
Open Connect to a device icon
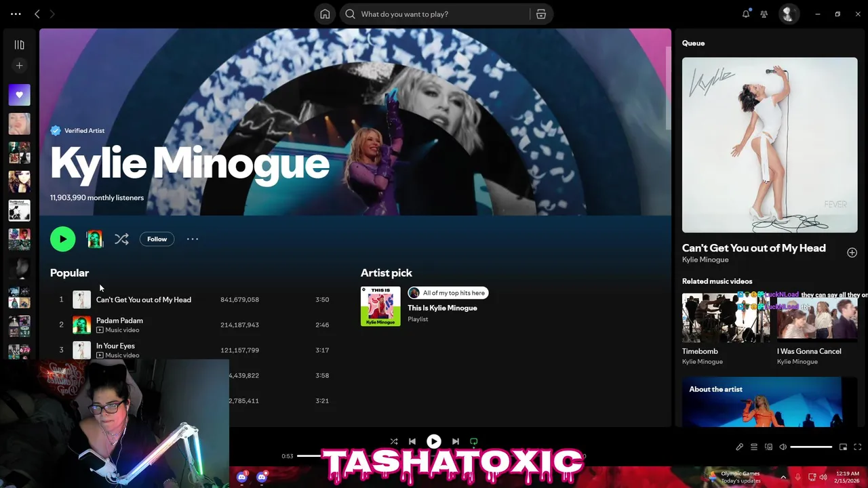[x=768, y=447]
